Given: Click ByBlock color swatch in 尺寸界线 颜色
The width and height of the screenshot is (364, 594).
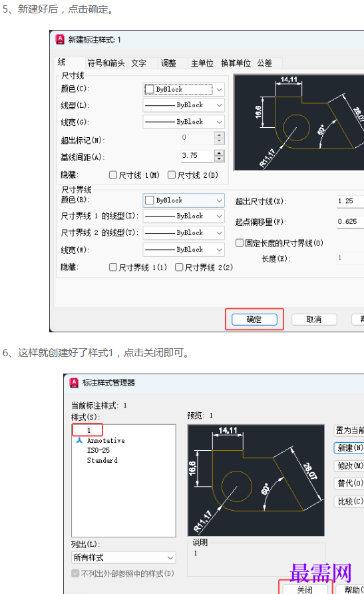Looking at the screenshot, I should (x=150, y=200).
